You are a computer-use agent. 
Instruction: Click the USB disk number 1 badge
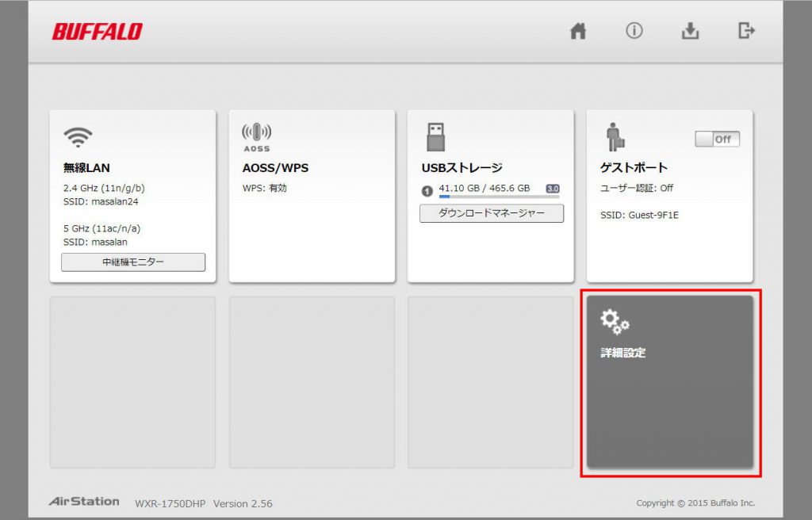[x=427, y=191]
